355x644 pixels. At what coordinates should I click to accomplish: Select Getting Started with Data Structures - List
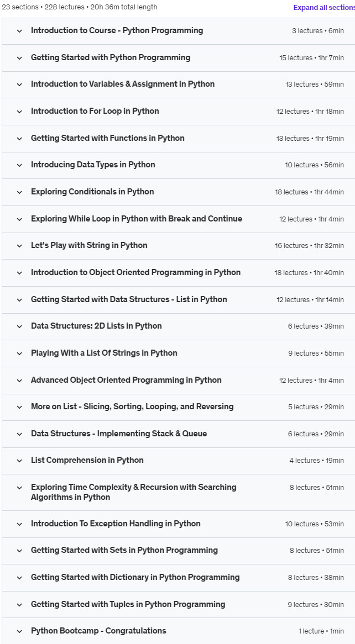[x=129, y=299]
